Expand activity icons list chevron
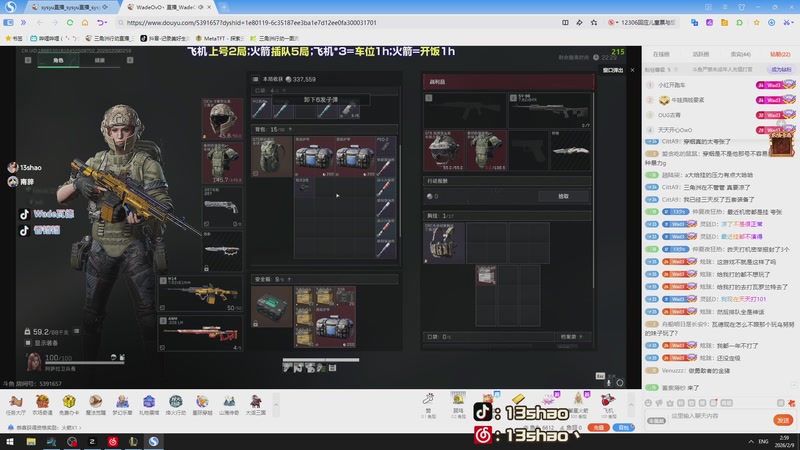 tap(276, 405)
